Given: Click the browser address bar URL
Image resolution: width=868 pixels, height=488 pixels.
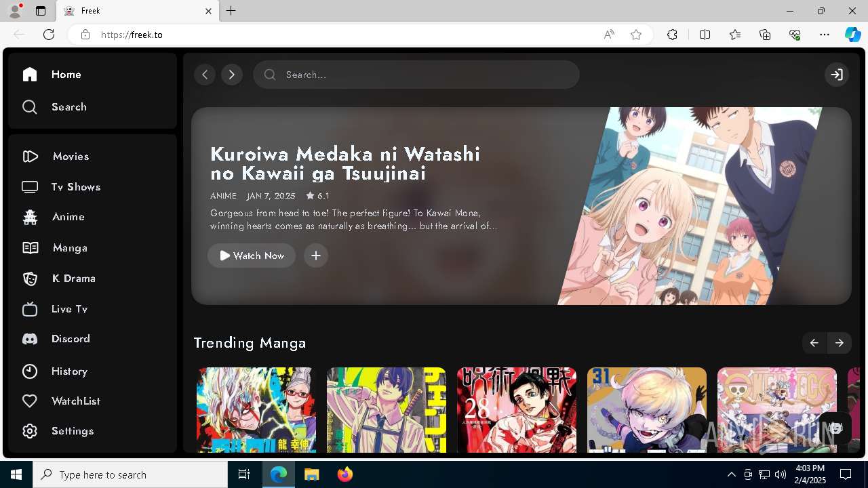Looking at the screenshot, I should pyautogui.click(x=132, y=35).
